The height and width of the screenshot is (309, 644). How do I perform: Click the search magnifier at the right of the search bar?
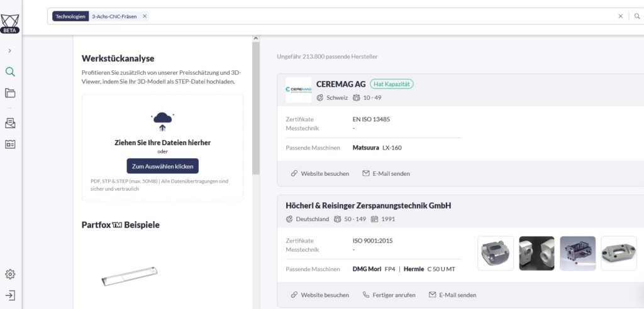point(636,16)
